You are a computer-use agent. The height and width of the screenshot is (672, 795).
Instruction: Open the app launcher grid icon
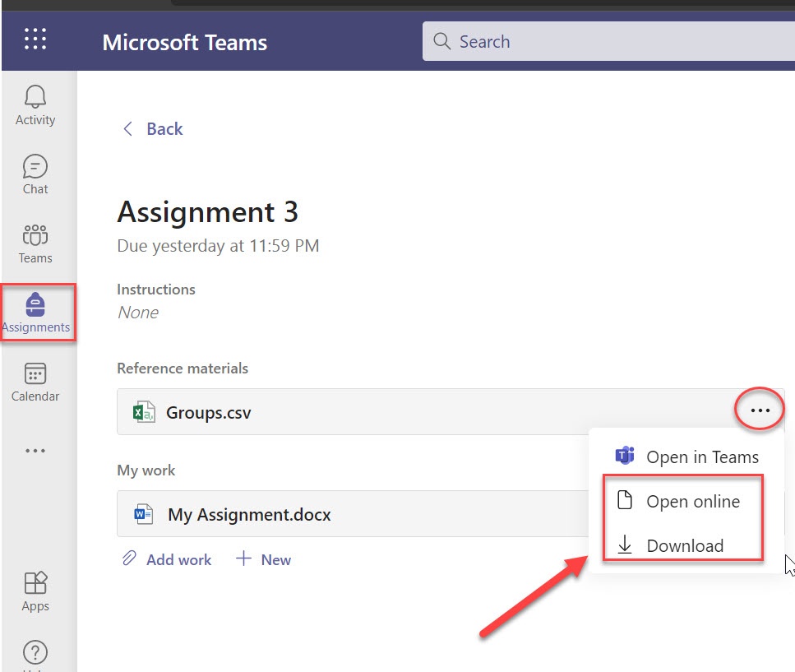[x=35, y=39]
